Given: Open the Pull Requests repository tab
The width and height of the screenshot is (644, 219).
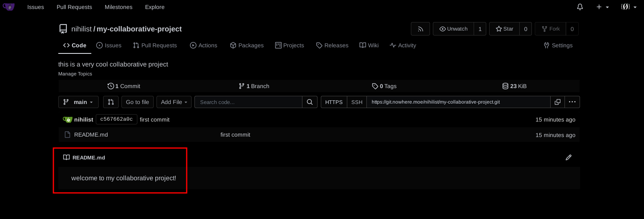Looking at the screenshot, I should [155, 45].
